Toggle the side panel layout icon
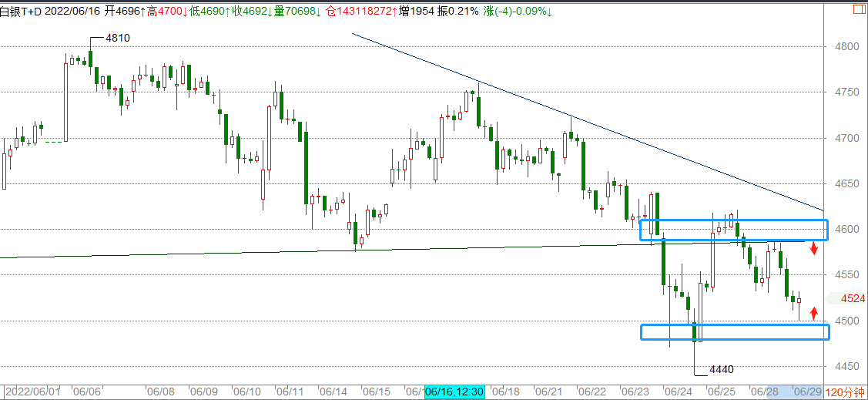 (x=861, y=11)
